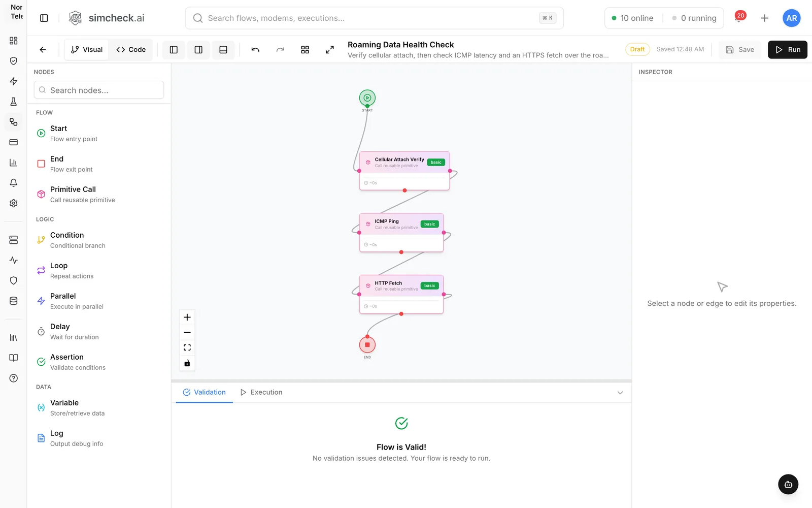Focus the global search field
The height and width of the screenshot is (508, 812).
tap(374, 18)
